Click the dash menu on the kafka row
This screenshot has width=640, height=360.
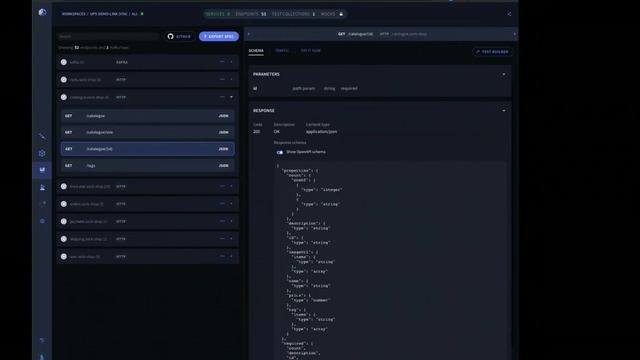pyautogui.click(x=222, y=62)
